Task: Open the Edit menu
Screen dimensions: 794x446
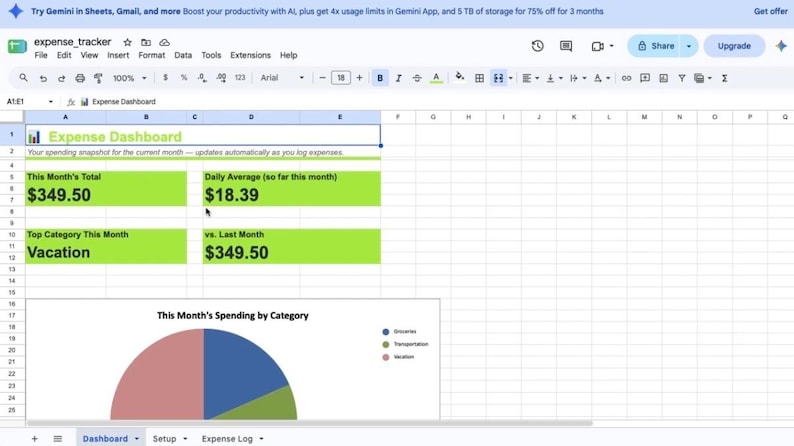Action: click(x=64, y=55)
